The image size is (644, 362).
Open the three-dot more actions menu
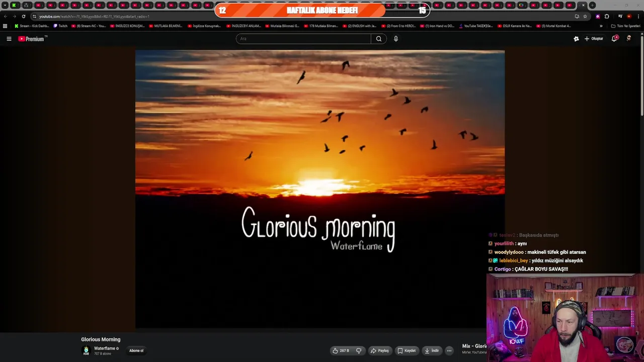pos(449,350)
